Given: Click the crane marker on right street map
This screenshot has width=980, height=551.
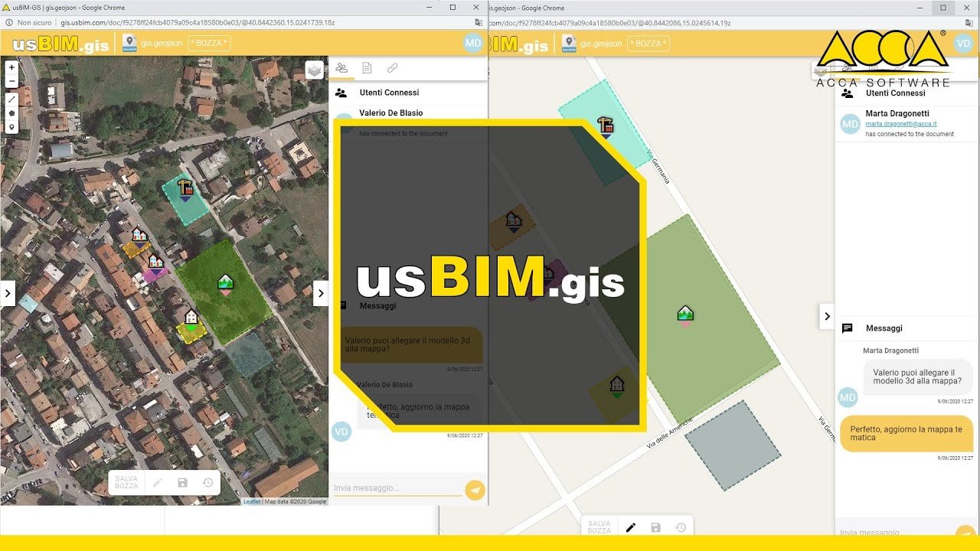Looking at the screenshot, I should click(x=606, y=126).
